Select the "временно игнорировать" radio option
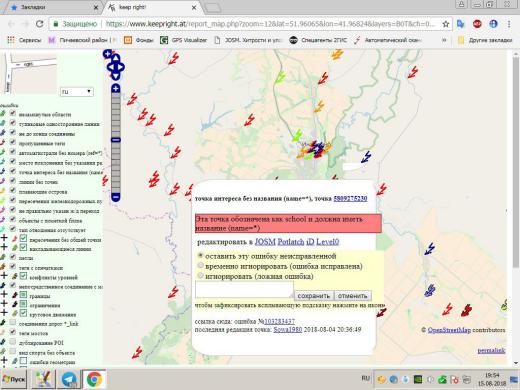The image size is (520, 390). (x=200, y=266)
